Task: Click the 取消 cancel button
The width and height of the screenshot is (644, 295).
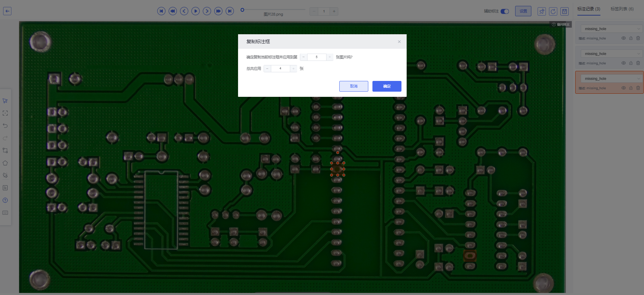Action: (353, 86)
